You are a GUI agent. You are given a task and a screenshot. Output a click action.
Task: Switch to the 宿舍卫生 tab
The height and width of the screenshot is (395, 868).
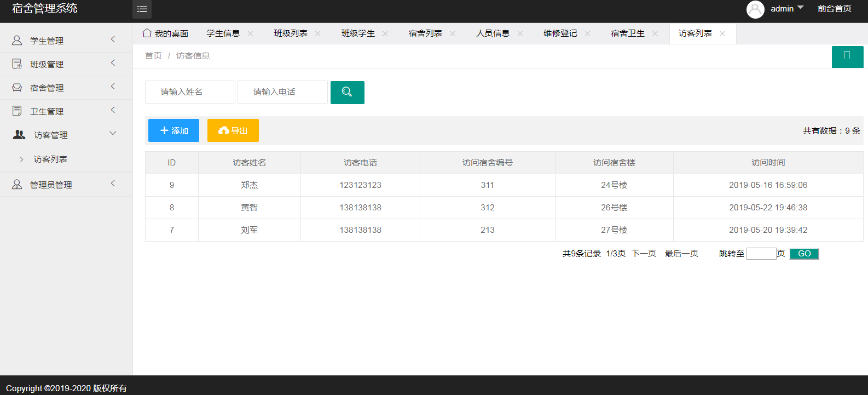(628, 33)
